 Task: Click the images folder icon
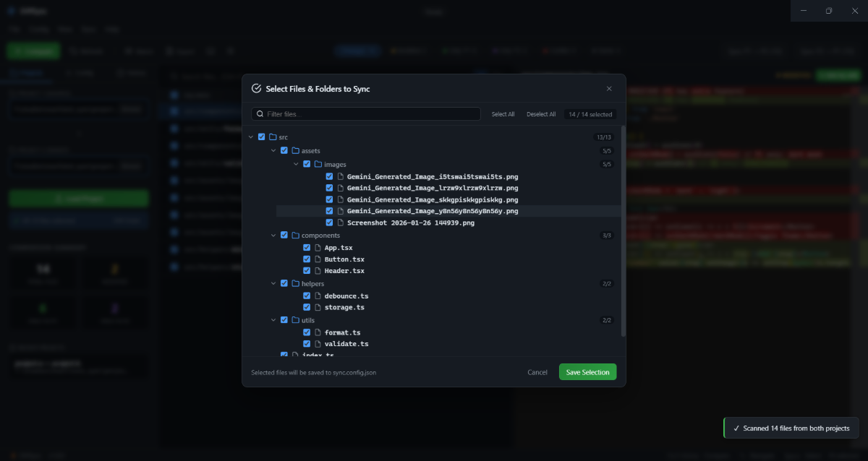[318, 164]
